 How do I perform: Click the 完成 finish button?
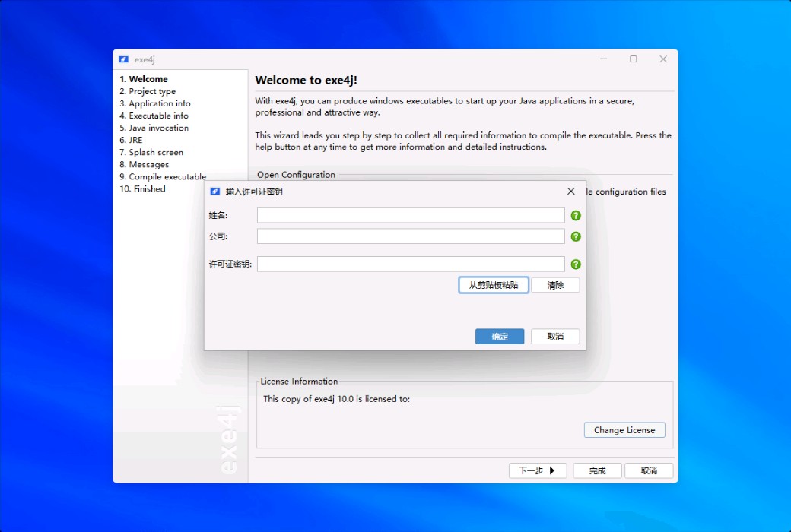[597, 470]
